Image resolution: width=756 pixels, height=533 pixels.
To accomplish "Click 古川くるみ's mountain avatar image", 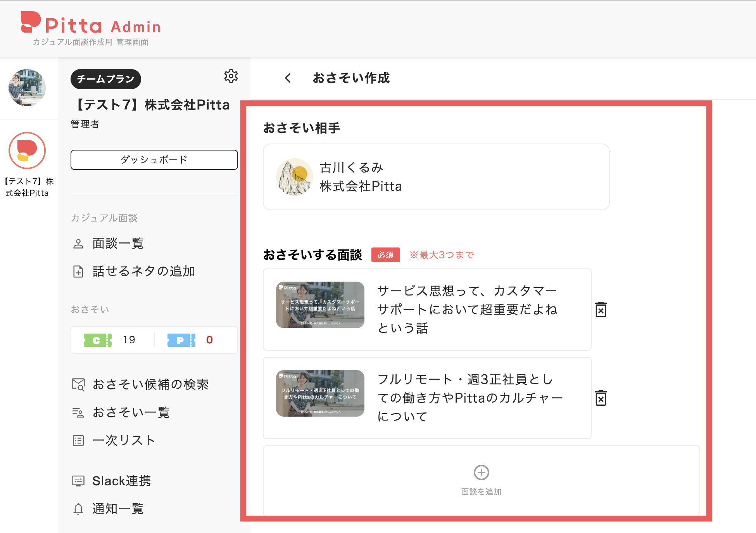I will click(295, 177).
